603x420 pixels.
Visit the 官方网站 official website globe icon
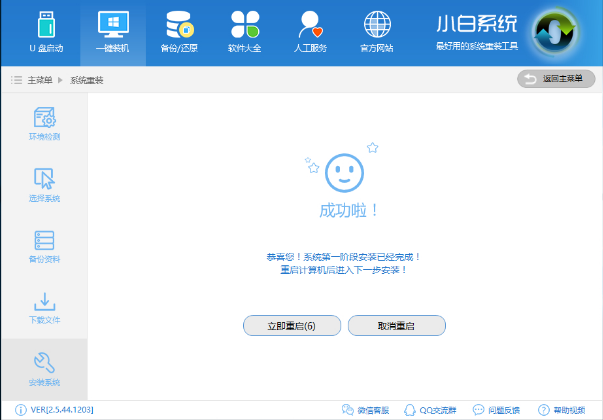coord(377,32)
